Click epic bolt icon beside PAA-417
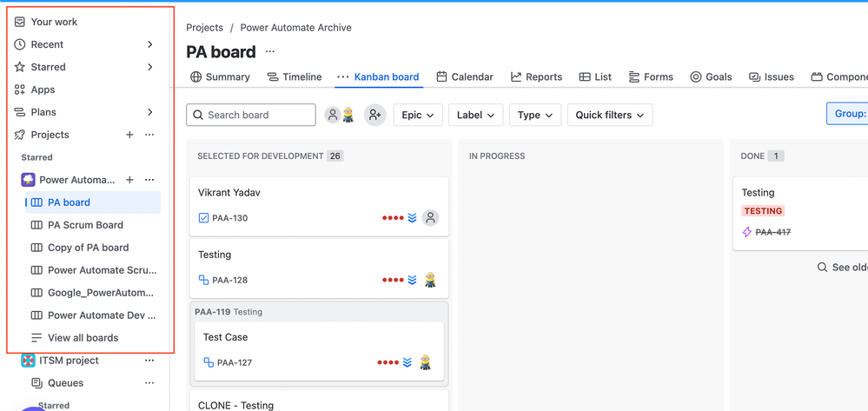Image resolution: width=868 pixels, height=411 pixels. tap(746, 232)
